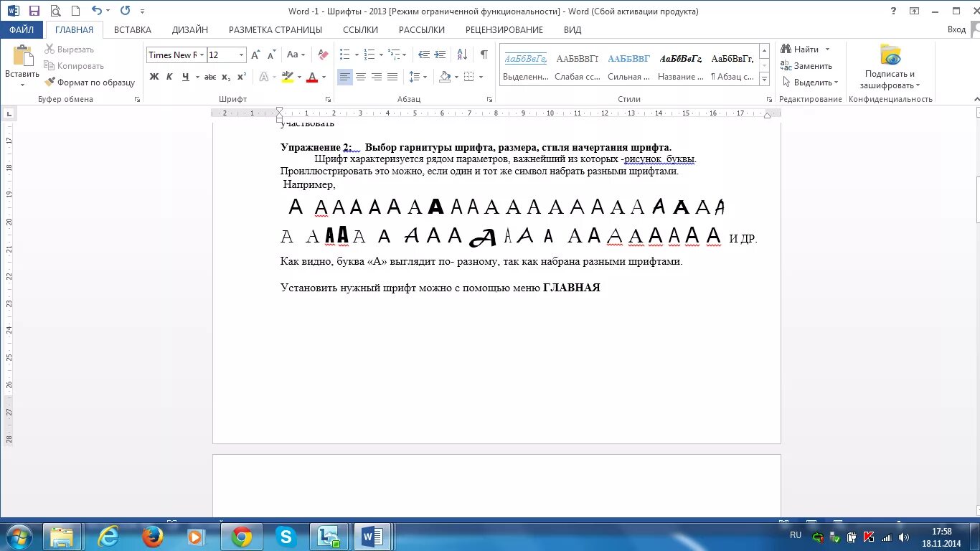Click the Paste clipboard icon
Viewport: 980px width, 551px height.
(22, 55)
